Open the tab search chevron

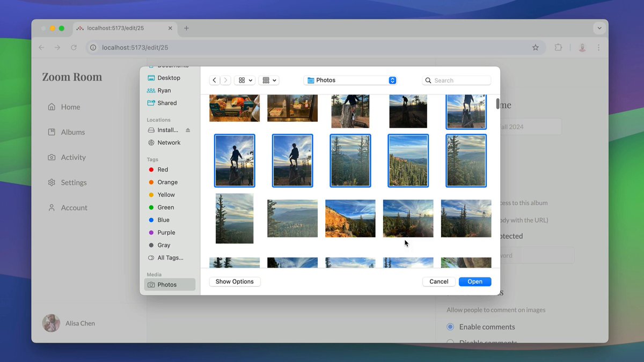tap(599, 28)
